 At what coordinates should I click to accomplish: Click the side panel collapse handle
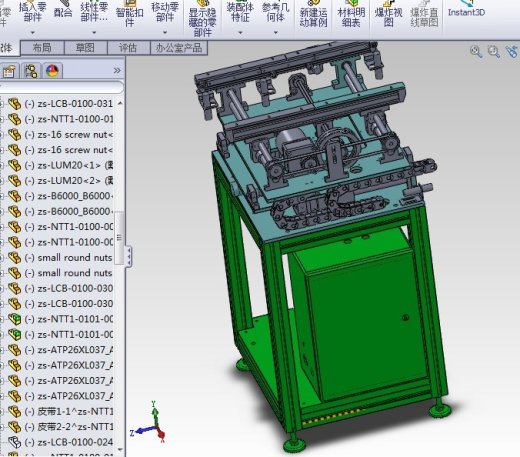pos(128,256)
